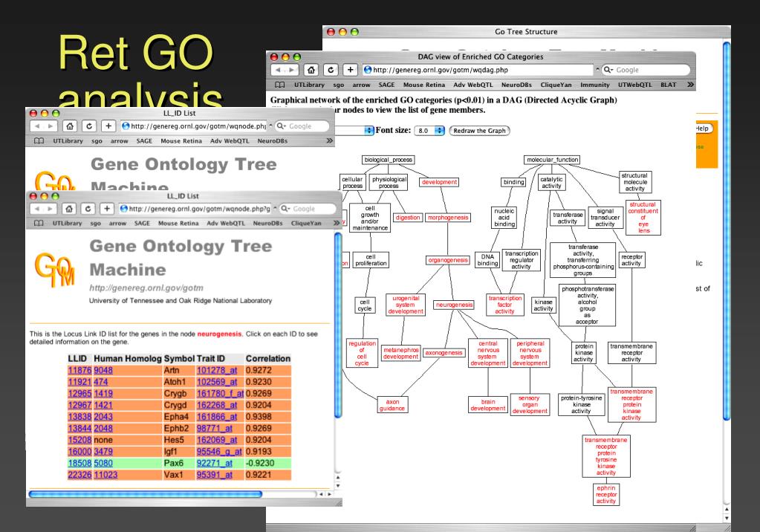760x532 pixels.
Task: Open trait ID link 161780_f_at for Crygb
Action: pos(220,394)
